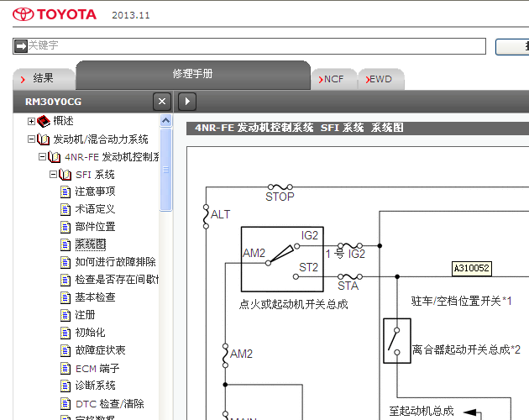Click the Toyota logo
This screenshot has height=420, width=529.
pyautogui.click(x=55, y=14)
